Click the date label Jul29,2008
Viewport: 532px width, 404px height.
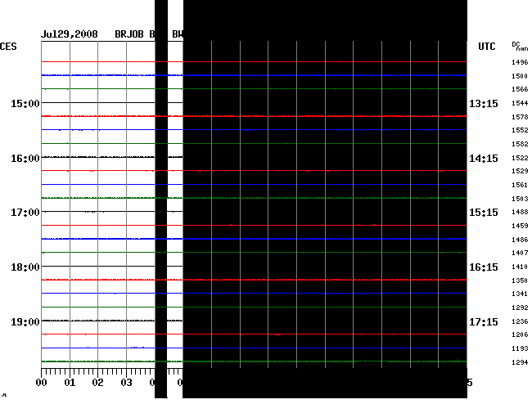(70, 34)
